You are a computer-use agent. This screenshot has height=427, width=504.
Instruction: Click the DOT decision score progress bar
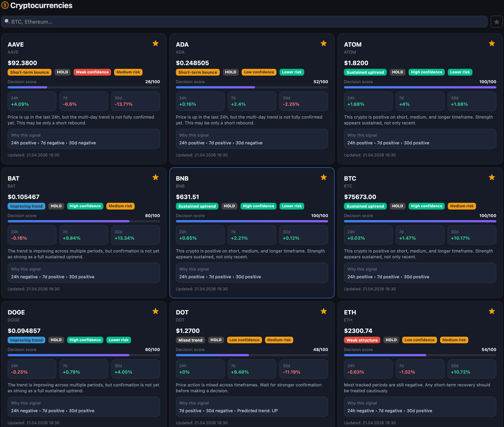pos(252,355)
